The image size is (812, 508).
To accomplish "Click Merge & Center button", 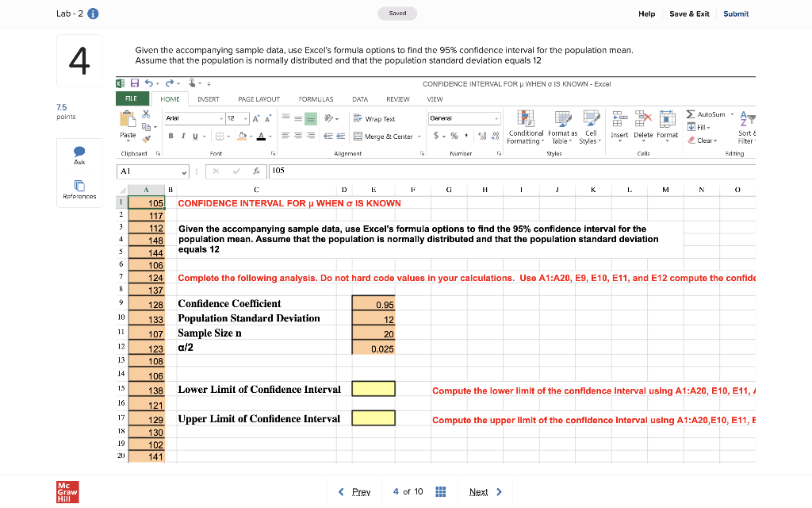I will coord(383,137).
